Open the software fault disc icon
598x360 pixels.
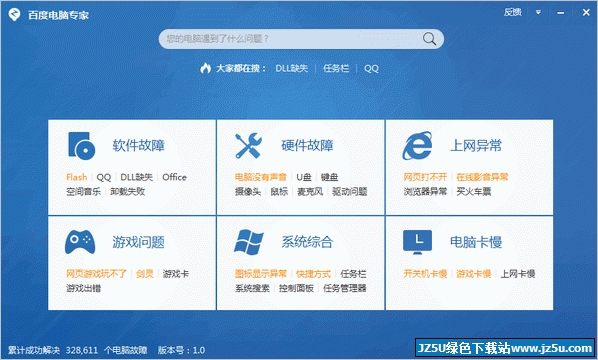pyautogui.click(x=81, y=145)
